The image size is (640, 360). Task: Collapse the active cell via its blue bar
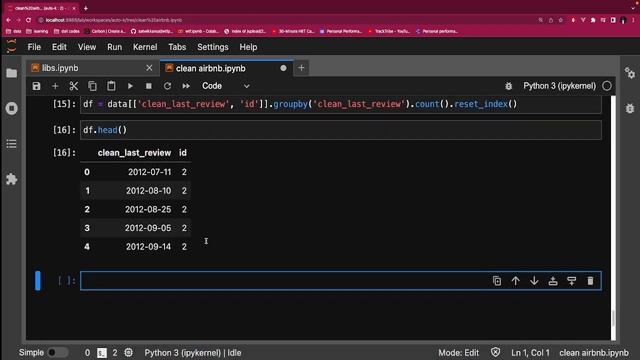point(38,281)
